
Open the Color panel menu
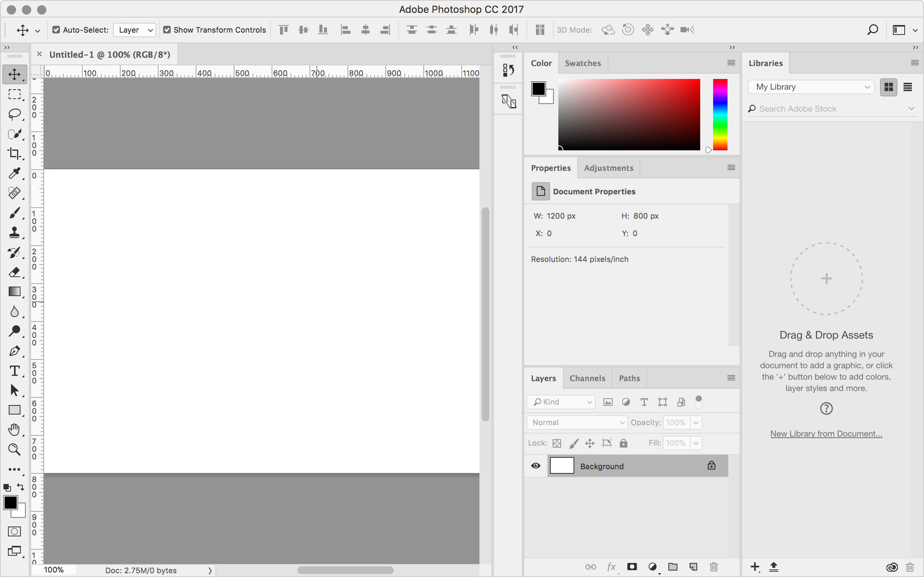point(731,63)
